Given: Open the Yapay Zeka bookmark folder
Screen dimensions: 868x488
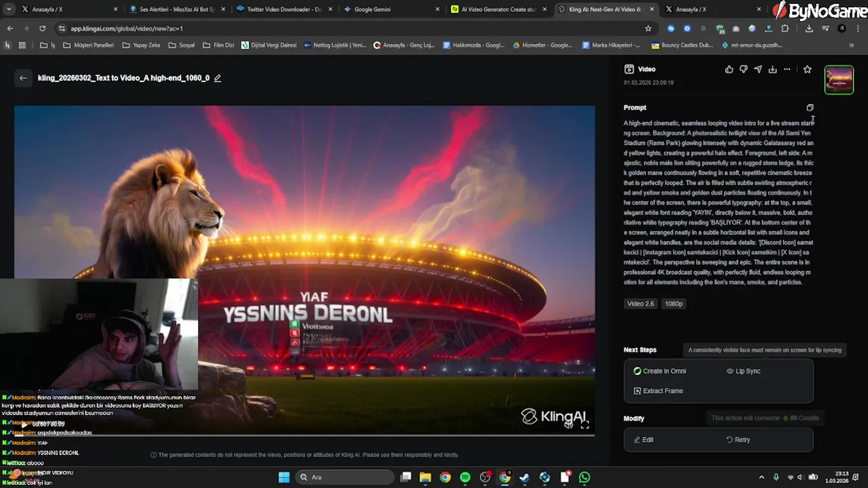Looking at the screenshot, I should pos(141,45).
